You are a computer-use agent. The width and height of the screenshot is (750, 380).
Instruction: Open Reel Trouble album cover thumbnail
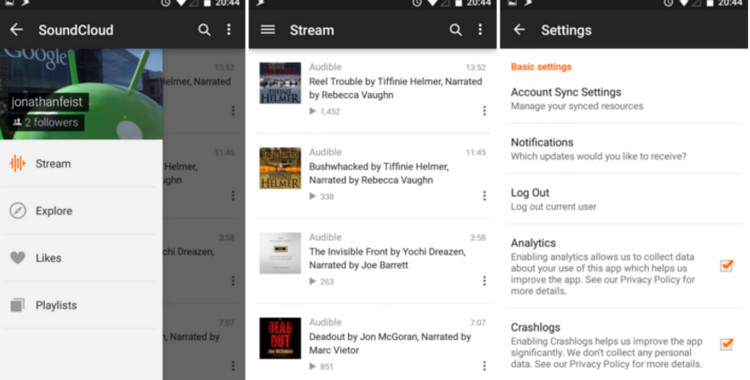tap(280, 83)
